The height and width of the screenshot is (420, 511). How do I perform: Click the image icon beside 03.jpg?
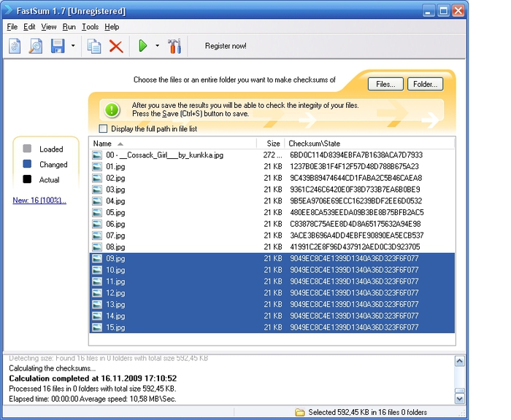97,190
